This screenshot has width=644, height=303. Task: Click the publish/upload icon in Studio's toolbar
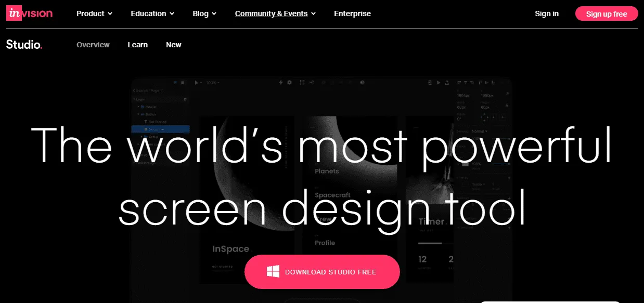click(x=447, y=83)
